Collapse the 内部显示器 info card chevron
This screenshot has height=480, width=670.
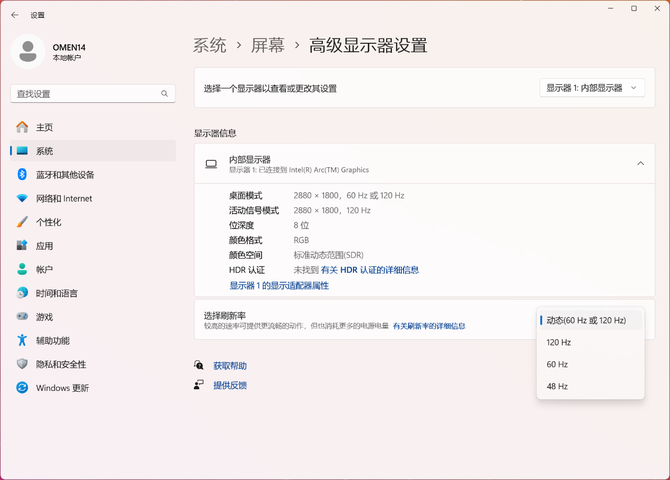click(641, 164)
